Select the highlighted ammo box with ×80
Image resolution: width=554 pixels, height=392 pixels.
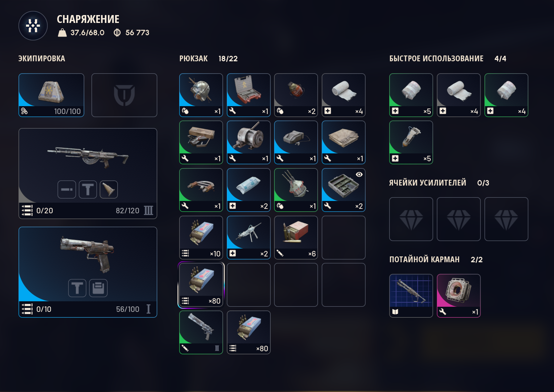[201, 285]
